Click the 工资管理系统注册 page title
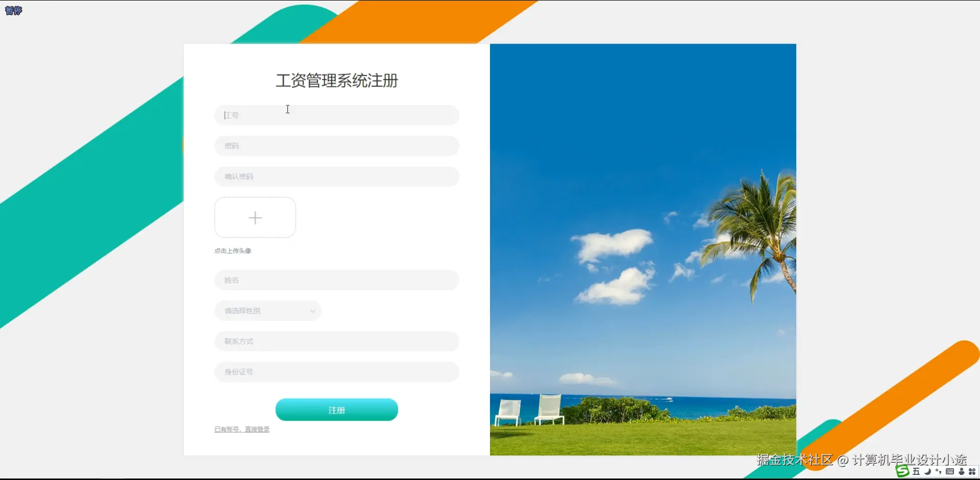This screenshot has width=980, height=480. [x=336, y=80]
